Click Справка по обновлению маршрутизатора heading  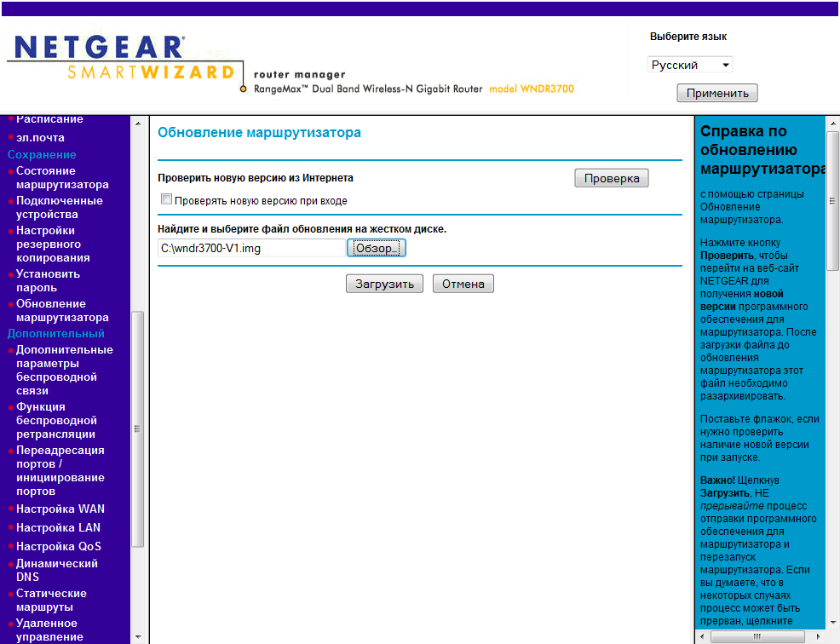pos(762,150)
